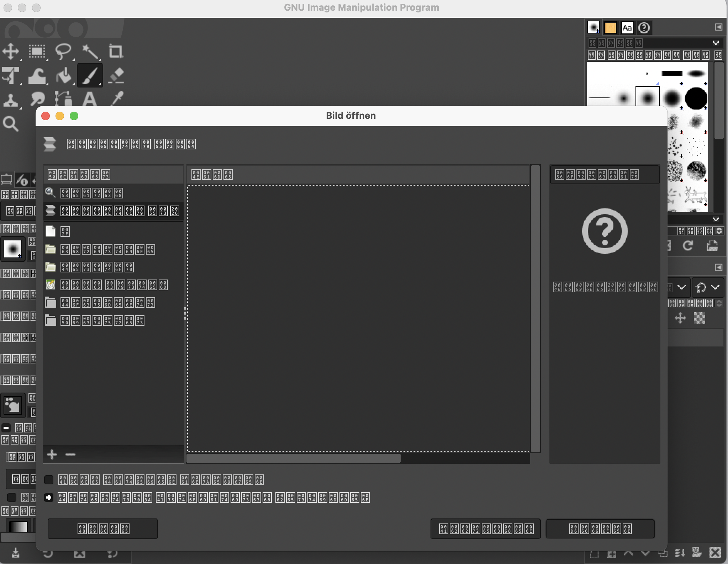The width and height of the screenshot is (728, 564).
Task: Select the Eraser tool
Action: [x=116, y=76]
